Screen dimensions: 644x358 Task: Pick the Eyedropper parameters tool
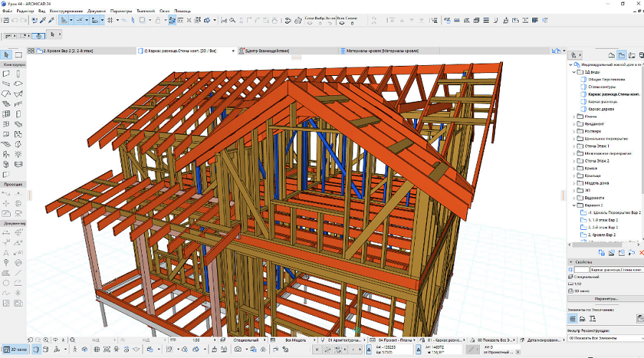[42, 20]
